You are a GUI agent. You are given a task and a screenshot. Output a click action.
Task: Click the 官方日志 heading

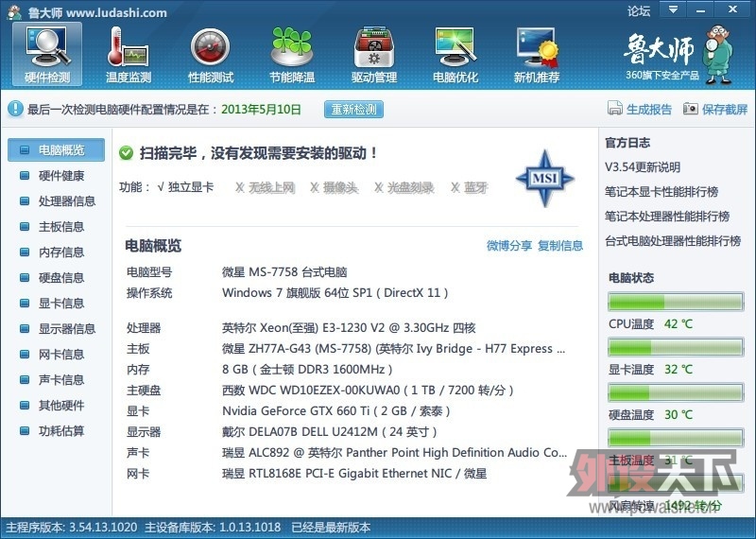[x=627, y=143]
